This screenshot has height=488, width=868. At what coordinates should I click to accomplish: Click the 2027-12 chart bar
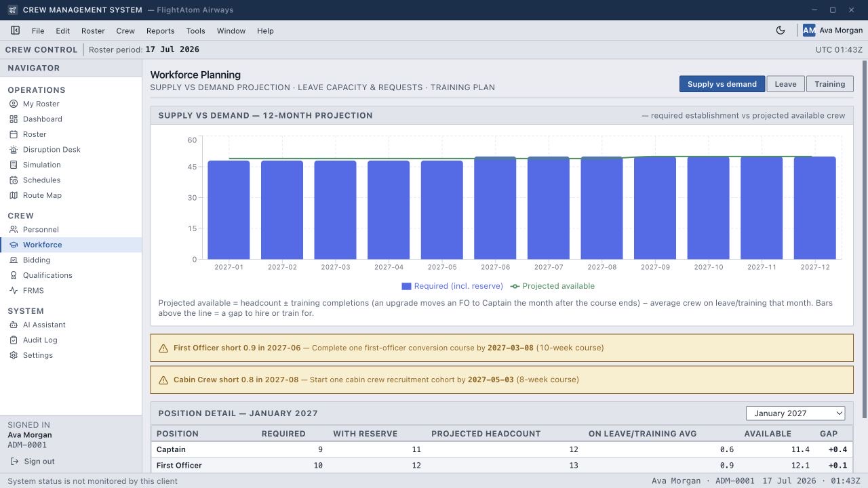point(815,208)
